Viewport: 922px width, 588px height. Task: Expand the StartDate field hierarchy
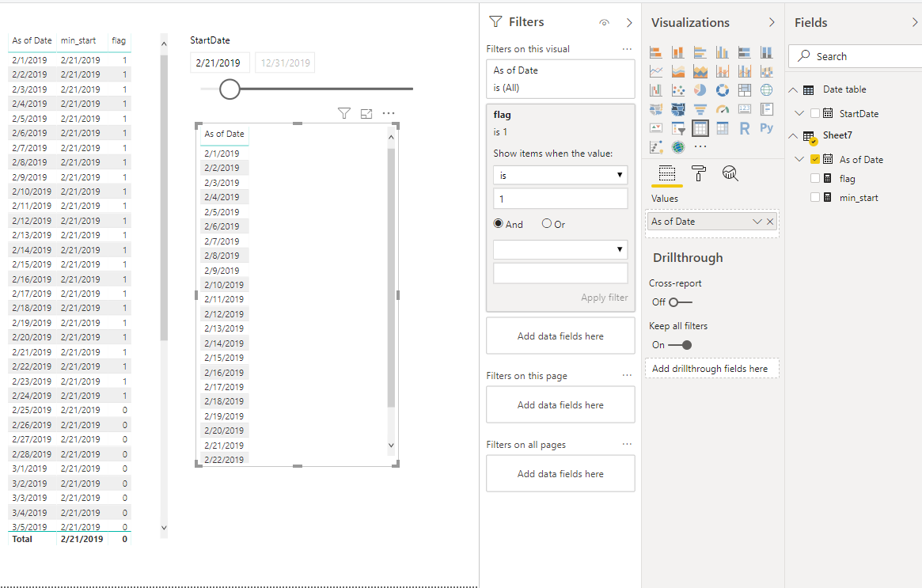tap(799, 113)
